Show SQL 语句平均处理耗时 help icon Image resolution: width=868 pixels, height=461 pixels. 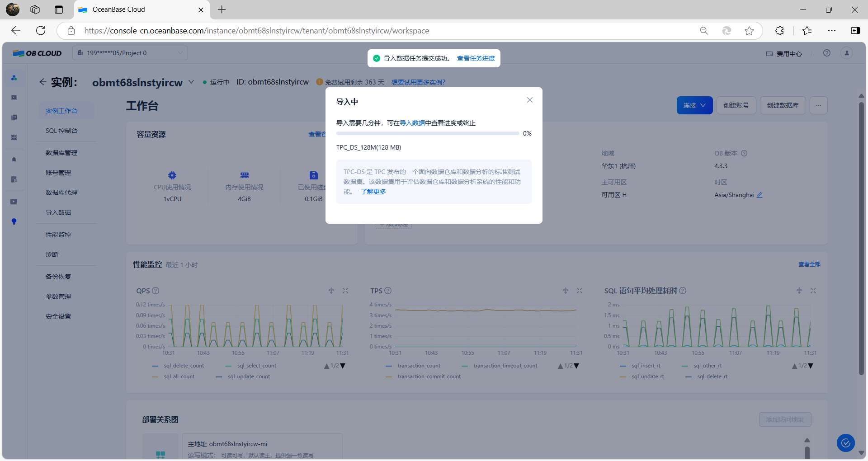tap(683, 291)
